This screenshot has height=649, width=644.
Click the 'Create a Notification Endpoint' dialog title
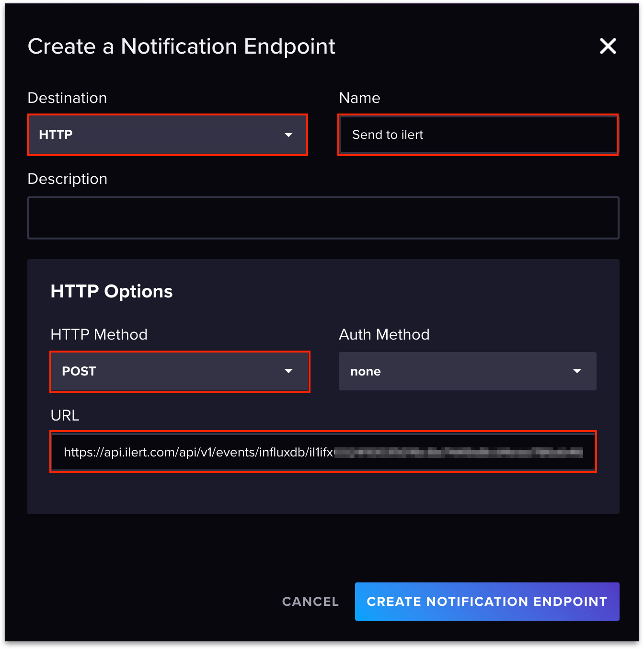pos(181,46)
